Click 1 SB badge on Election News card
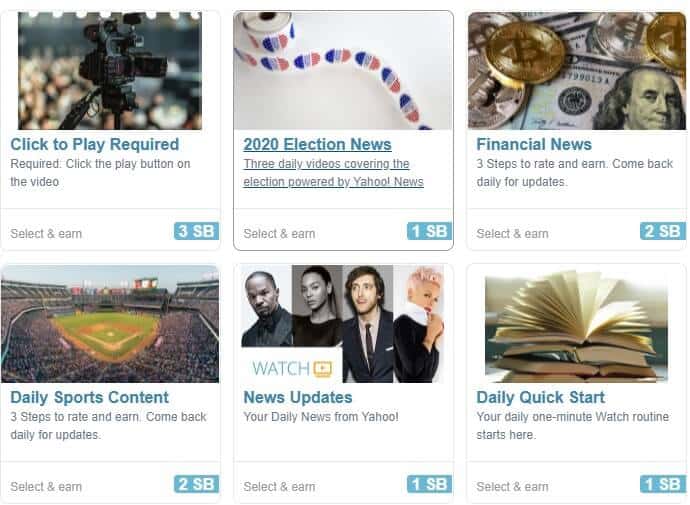 pyautogui.click(x=429, y=231)
